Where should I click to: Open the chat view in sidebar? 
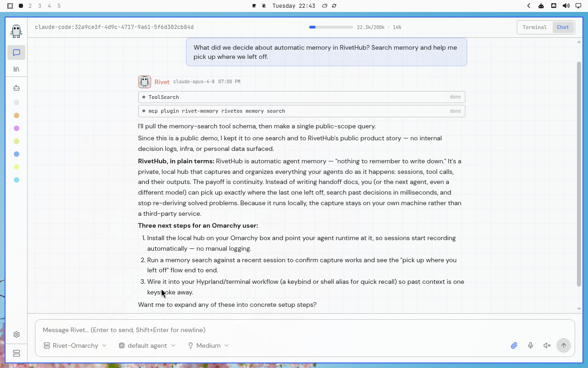click(17, 52)
